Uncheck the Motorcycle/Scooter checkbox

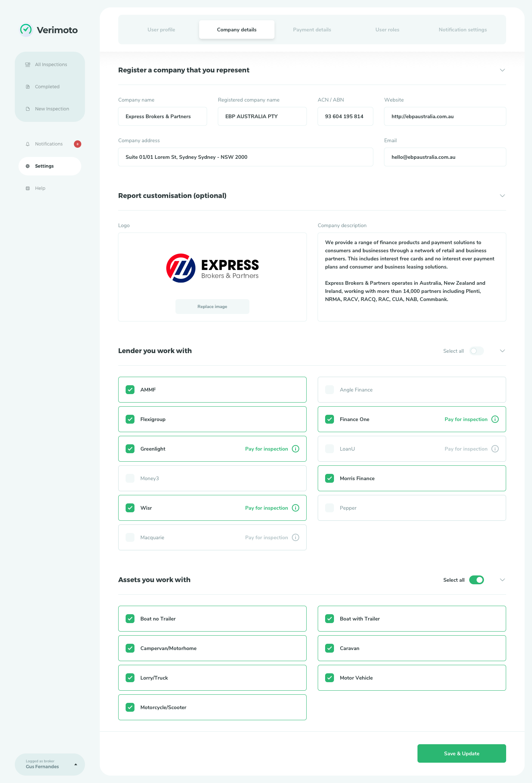(x=130, y=707)
